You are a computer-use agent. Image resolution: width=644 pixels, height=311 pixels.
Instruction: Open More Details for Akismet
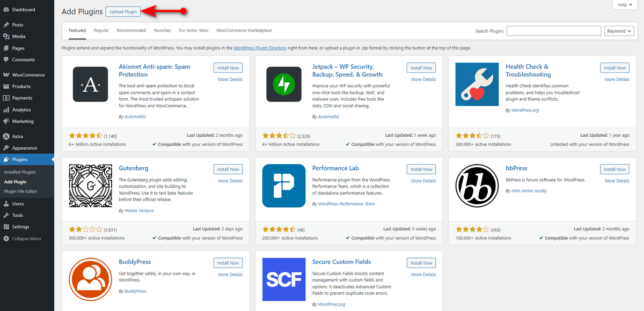230,79
